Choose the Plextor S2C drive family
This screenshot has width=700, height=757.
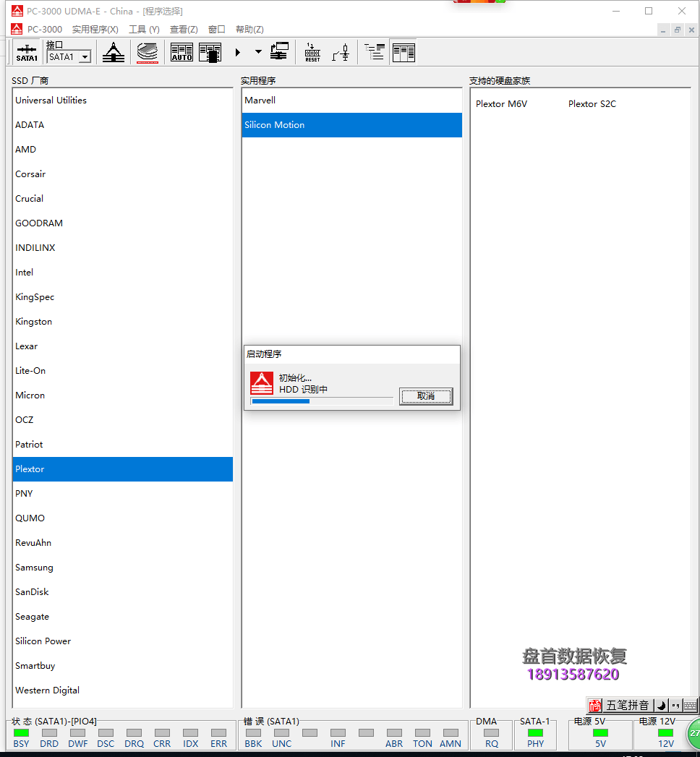592,104
